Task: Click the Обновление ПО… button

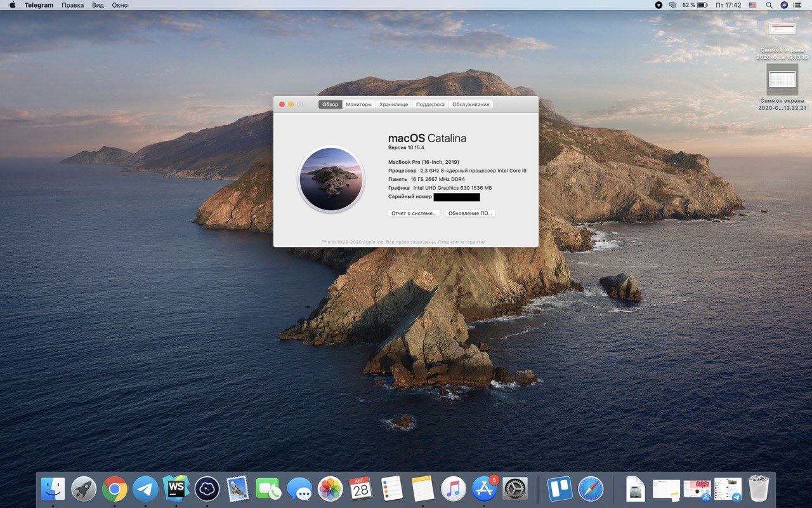Action: [x=470, y=213]
